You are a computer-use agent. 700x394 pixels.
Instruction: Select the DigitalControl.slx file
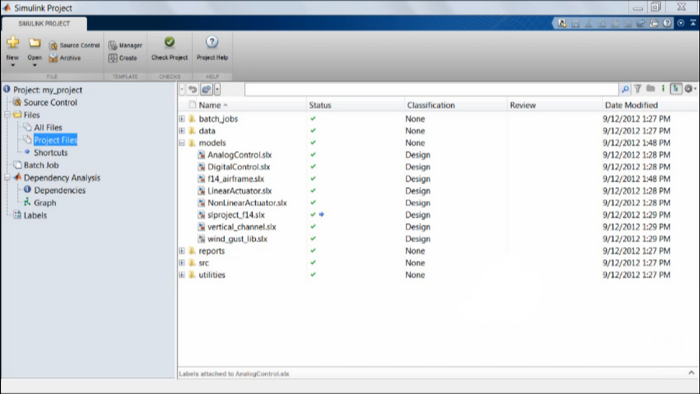coord(238,167)
